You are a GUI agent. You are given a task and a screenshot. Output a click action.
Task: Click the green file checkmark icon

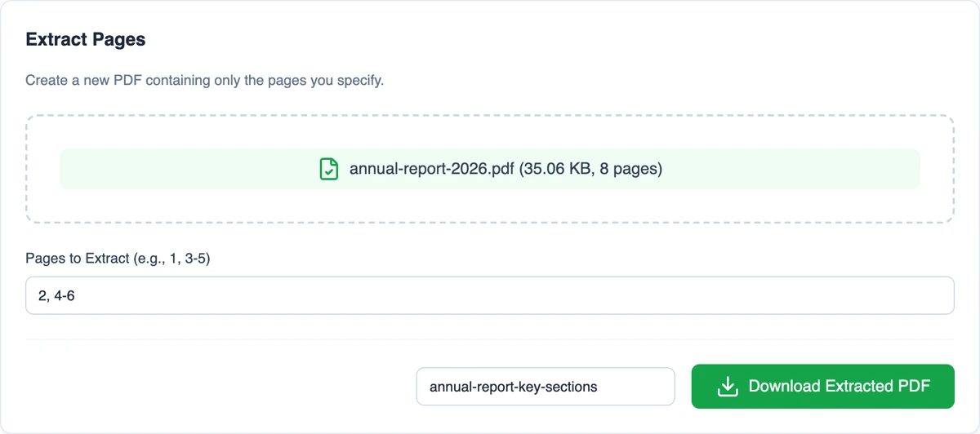pos(328,169)
